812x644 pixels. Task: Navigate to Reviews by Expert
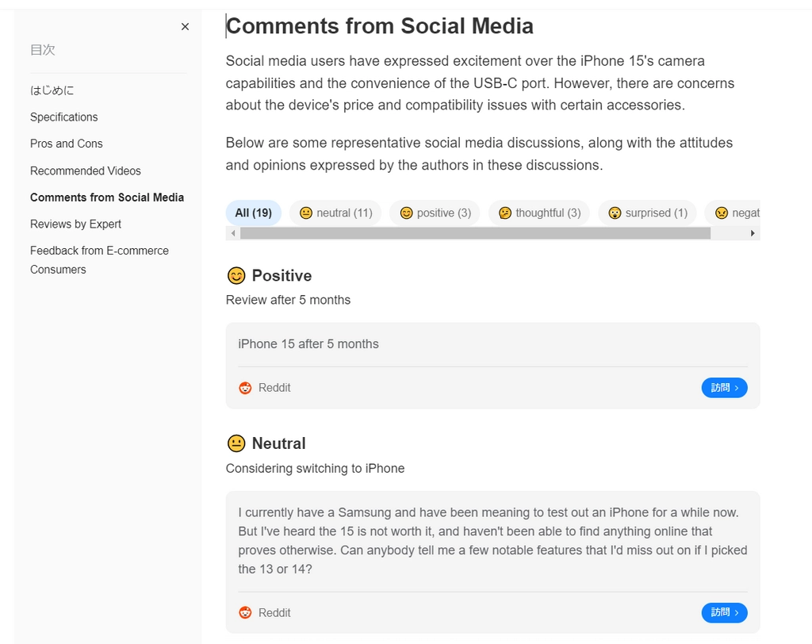point(75,224)
